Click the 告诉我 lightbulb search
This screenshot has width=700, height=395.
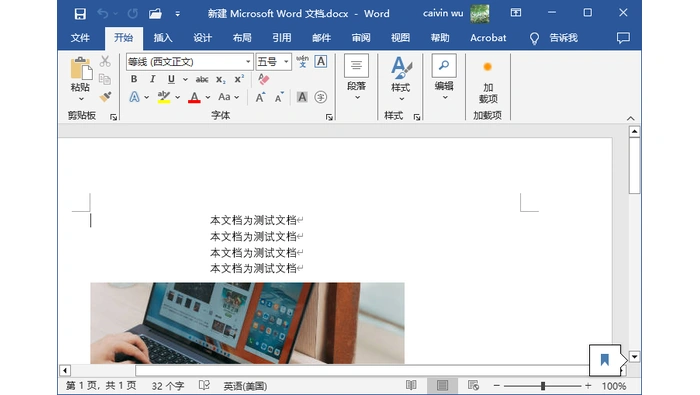[554, 38]
